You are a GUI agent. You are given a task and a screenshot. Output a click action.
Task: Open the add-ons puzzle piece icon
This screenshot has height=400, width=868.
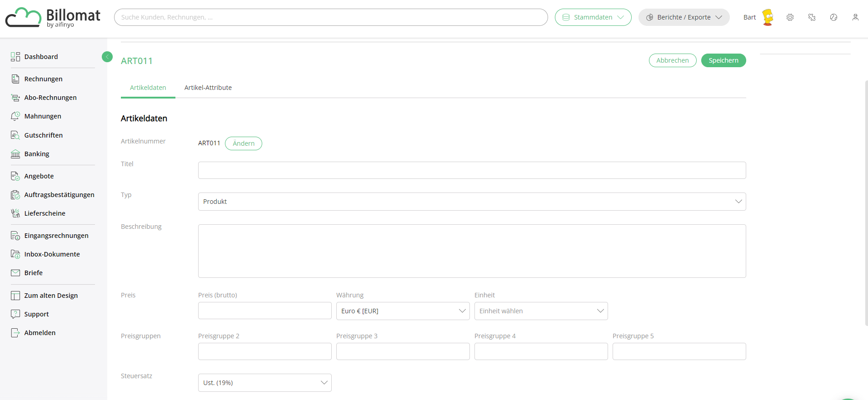pos(812,17)
